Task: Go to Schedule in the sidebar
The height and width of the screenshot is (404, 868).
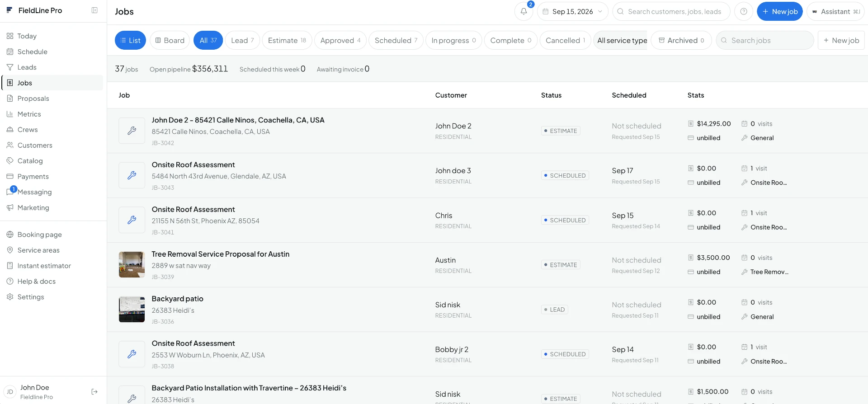Action: 52,52
